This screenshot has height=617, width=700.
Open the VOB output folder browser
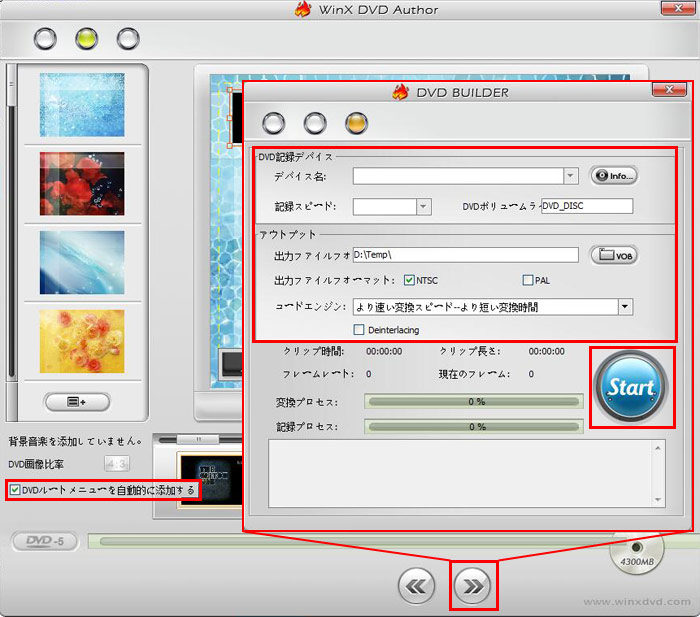point(614,255)
